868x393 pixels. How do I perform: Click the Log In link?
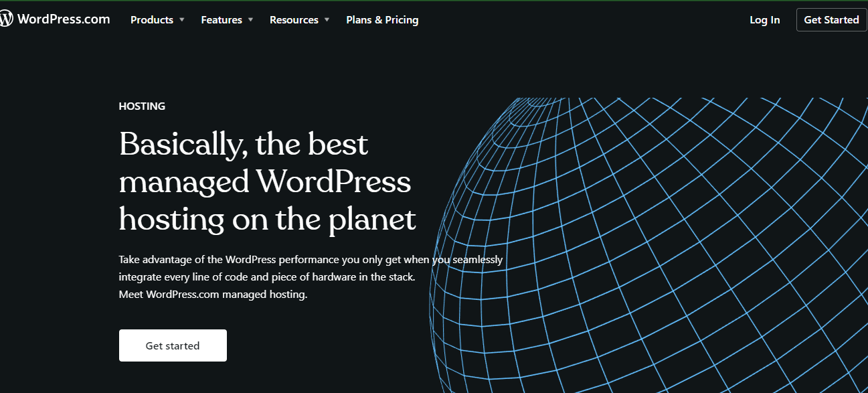tap(764, 20)
